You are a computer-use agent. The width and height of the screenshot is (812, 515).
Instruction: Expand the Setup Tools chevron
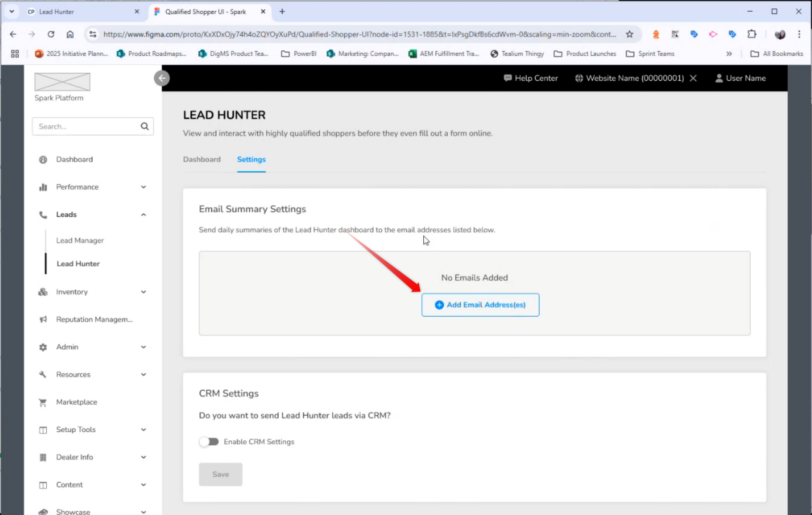pyautogui.click(x=144, y=430)
